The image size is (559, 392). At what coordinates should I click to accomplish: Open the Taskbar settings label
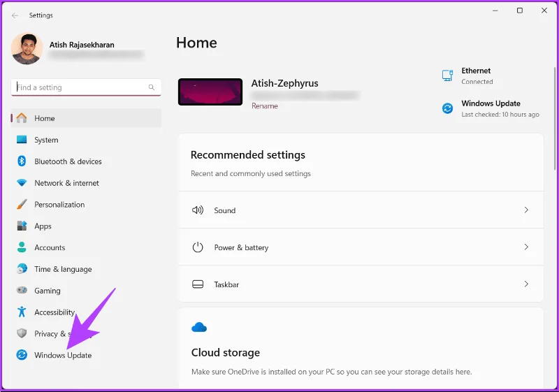(226, 284)
